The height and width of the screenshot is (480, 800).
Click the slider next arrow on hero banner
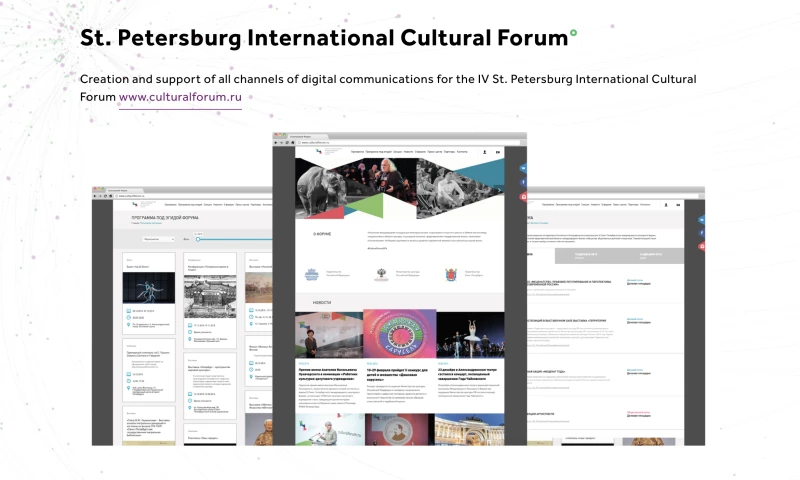coord(499,190)
